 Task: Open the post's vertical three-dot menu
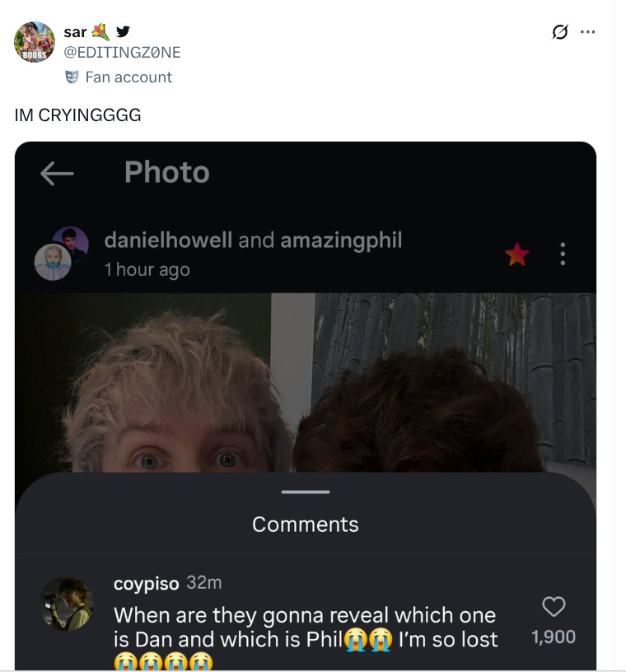click(x=563, y=254)
